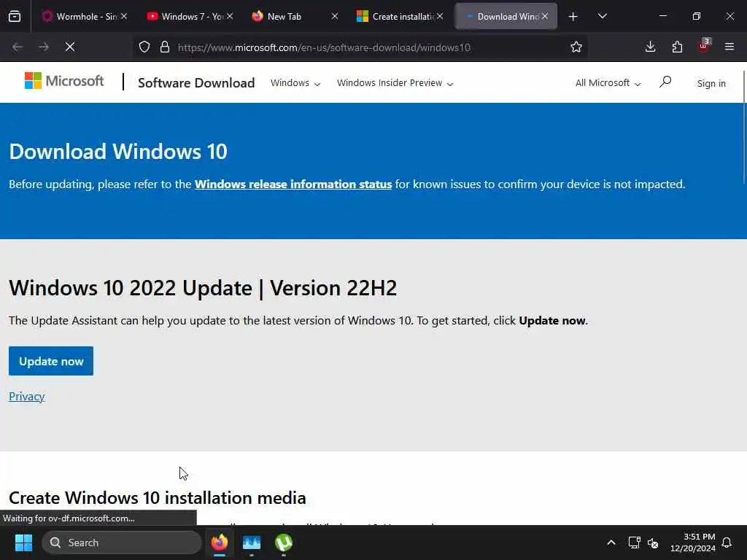Open the Privacy link

(27, 396)
